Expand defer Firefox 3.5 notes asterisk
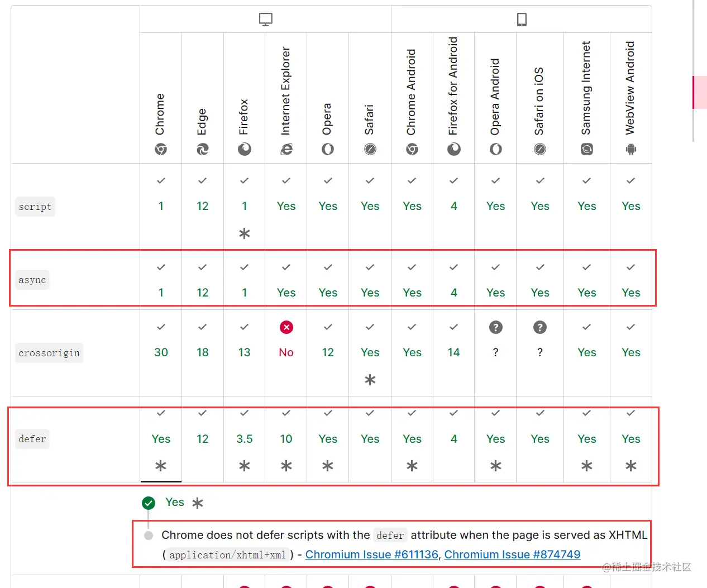Image resolution: width=707 pixels, height=588 pixels. click(x=245, y=466)
